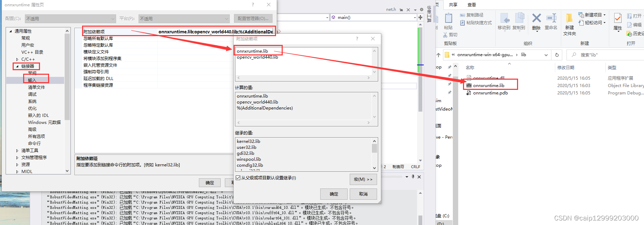The height and width of the screenshot is (225, 644).
Task: Click the onnxruntime.lib file icon in Explorer
Action: (x=469, y=85)
